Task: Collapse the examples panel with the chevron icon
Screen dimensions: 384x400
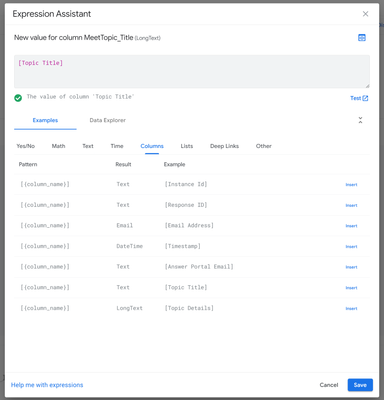Action: coord(360,120)
